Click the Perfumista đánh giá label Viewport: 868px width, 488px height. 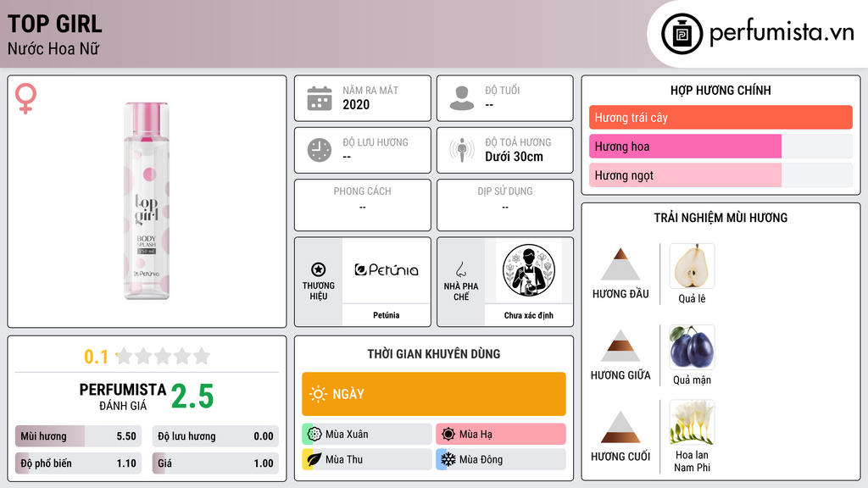coord(122,396)
